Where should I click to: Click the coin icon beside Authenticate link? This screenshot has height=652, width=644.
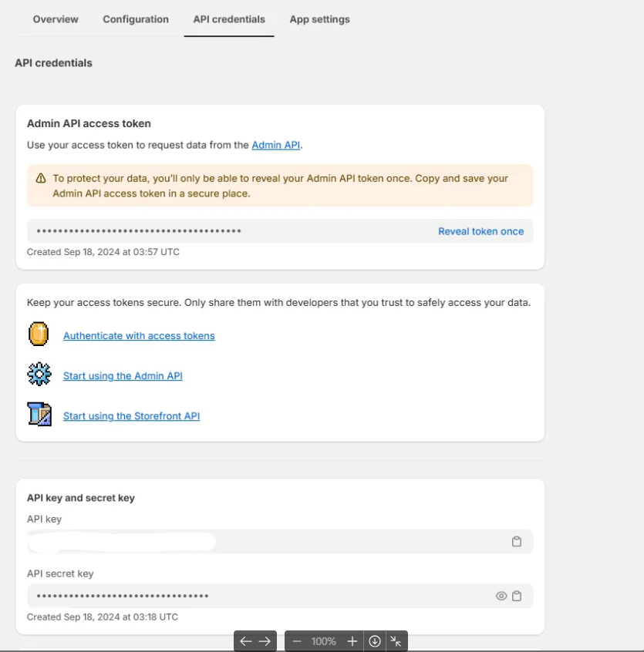tap(39, 334)
